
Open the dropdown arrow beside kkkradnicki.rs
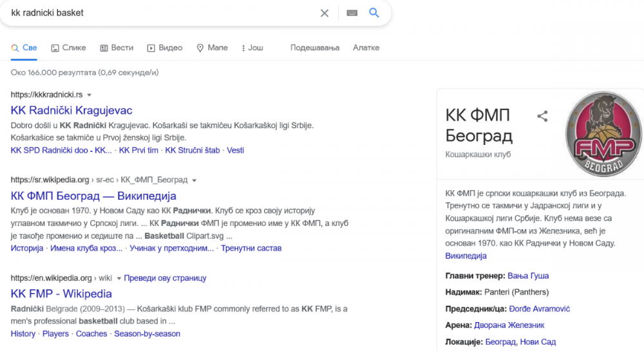click(x=89, y=95)
